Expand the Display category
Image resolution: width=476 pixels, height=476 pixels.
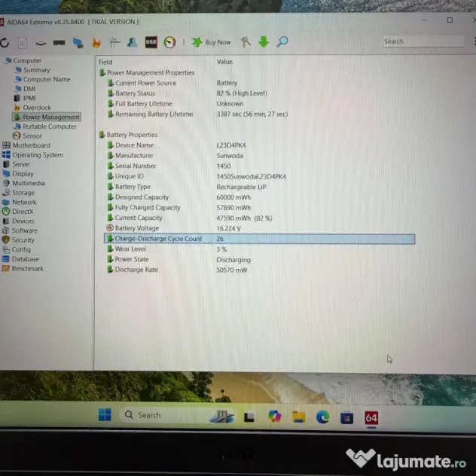tap(18, 174)
